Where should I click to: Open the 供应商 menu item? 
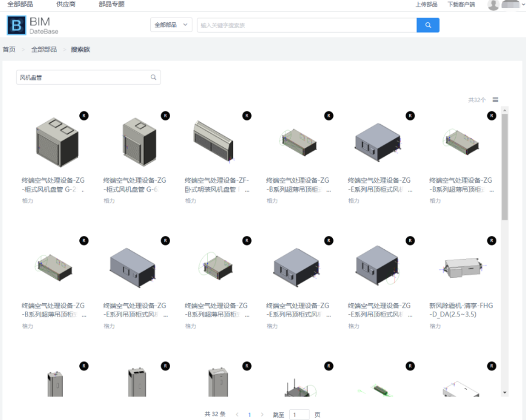click(x=66, y=4)
